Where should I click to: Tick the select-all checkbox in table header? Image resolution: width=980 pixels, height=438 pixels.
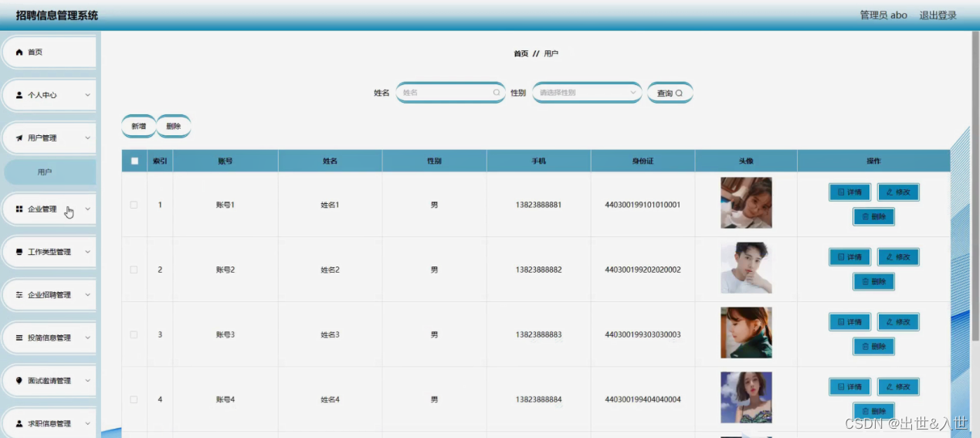click(134, 161)
